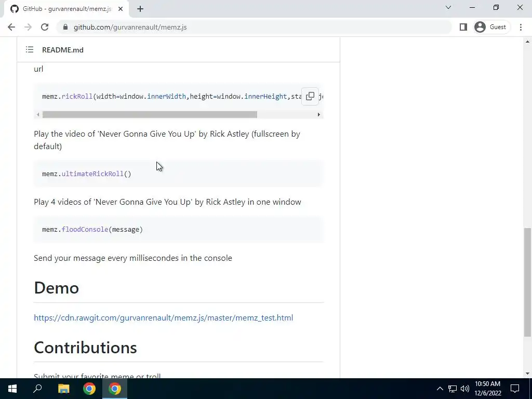This screenshot has width=532, height=399.
Task: Open the Windows Start menu
Action: pyautogui.click(x=12, y=389)
